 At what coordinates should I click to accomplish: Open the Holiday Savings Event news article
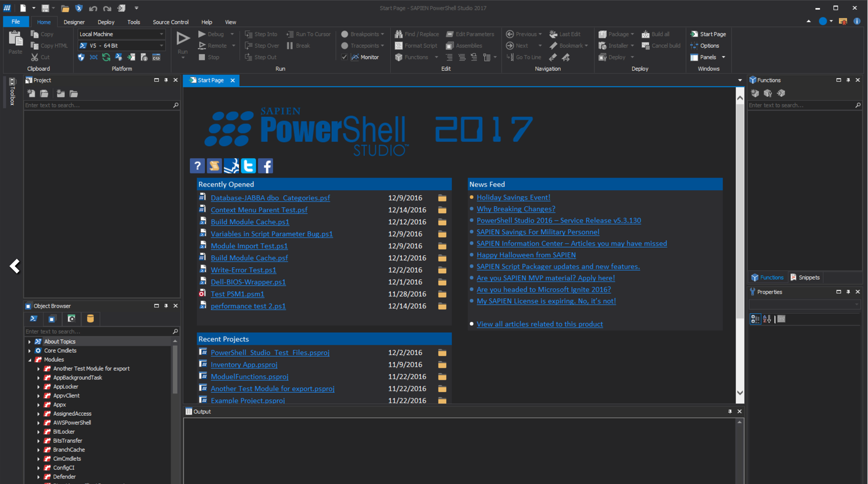click(513, 197)
